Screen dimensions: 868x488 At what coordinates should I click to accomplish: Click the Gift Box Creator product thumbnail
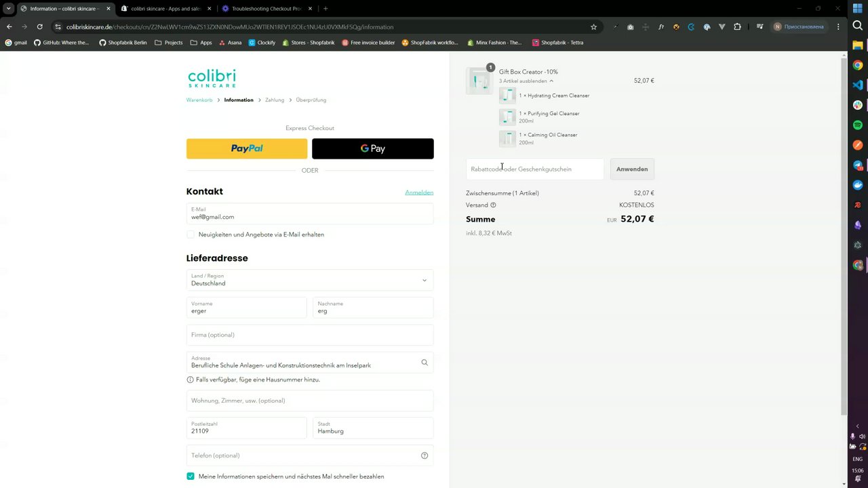pyautogui.click(x=479, y=81)
